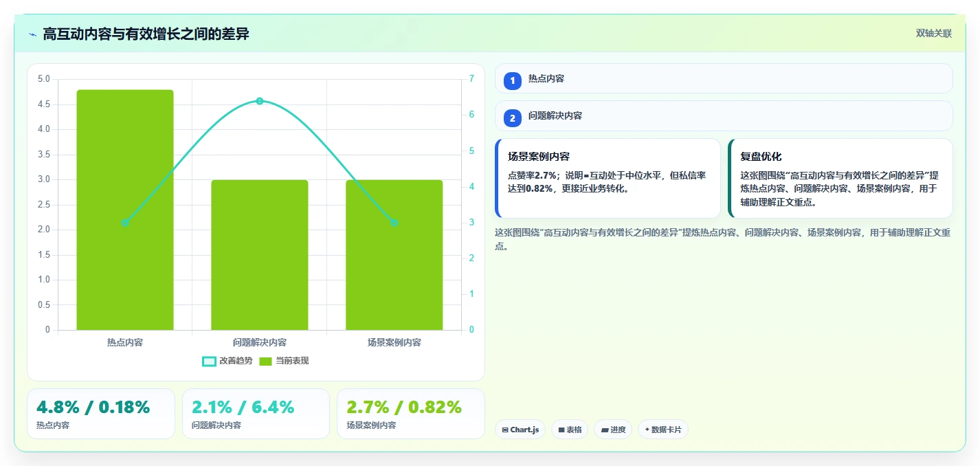Click the 场景案例内容 x-axis label
This screenshot has height=466, width=980.
pyautogui.click(x=394, y=342)
